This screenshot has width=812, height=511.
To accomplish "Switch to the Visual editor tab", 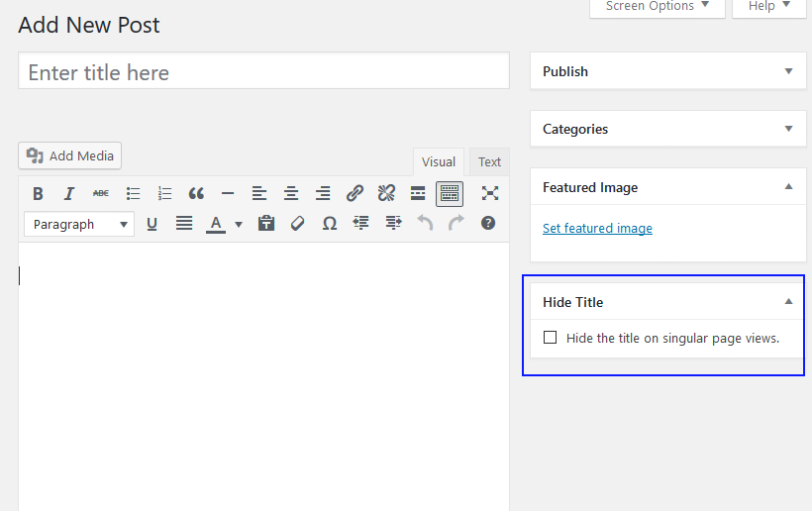I will 439,162.
